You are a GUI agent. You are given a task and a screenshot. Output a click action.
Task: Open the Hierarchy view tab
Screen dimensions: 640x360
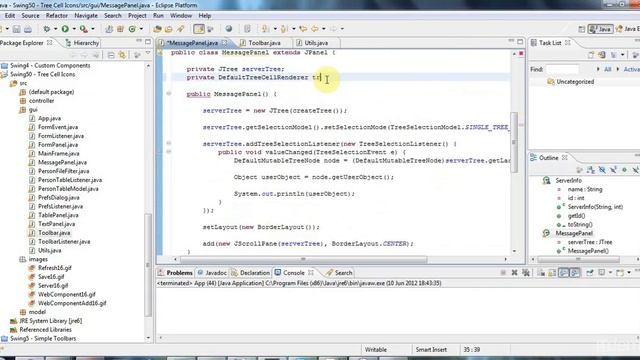tap(82, 43)
